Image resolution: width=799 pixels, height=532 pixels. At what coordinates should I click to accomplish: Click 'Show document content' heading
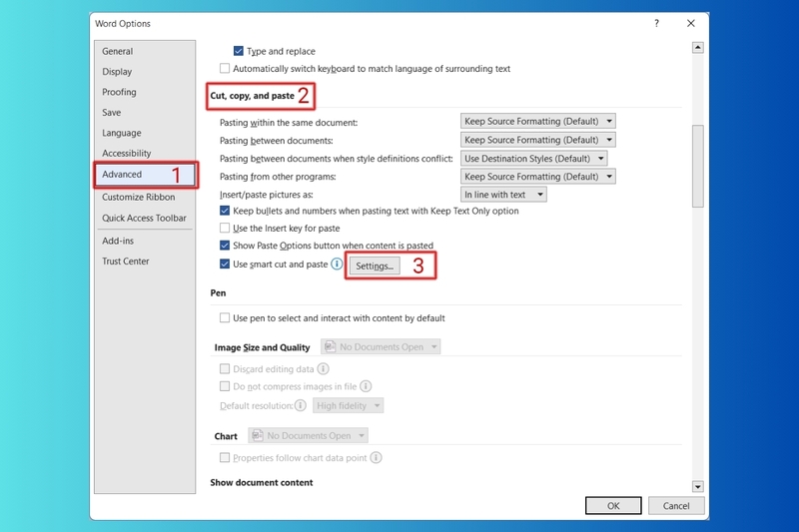tap(262, 482)
